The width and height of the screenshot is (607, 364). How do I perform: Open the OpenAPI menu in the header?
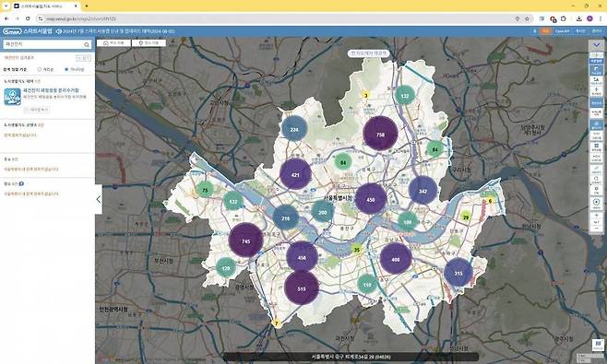coord(562,31)
